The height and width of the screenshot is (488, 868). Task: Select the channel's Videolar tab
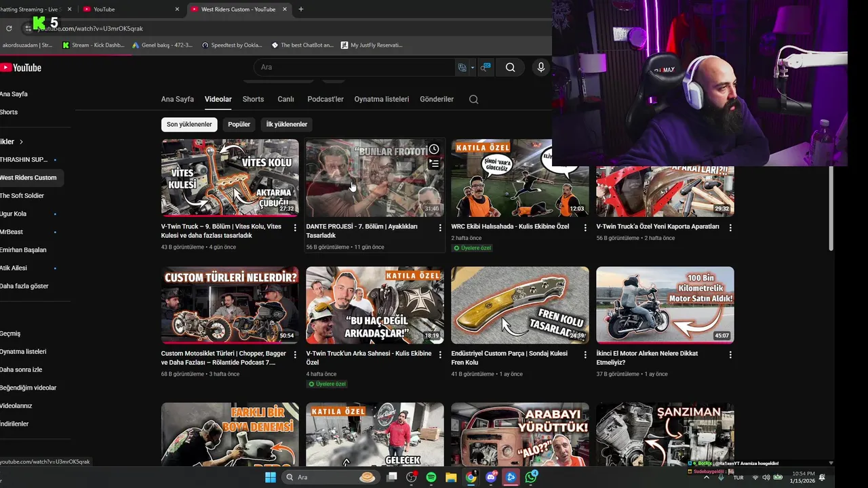coord(218,99)
